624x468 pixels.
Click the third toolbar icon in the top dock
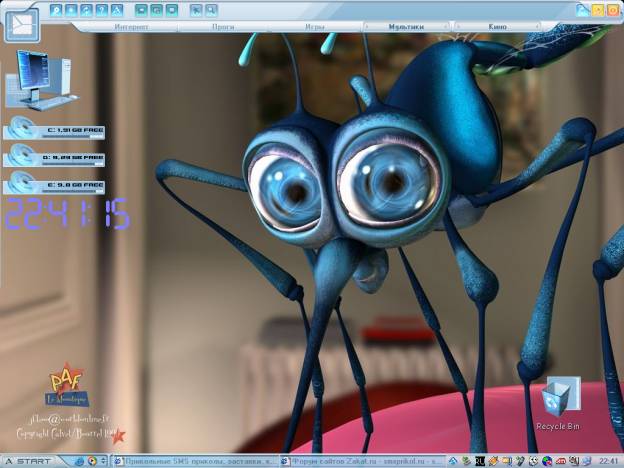pos(86,10)
